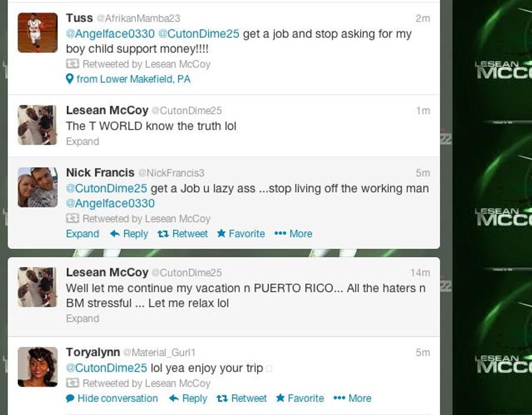532x415 pixels.
Task: Reply to Toryalynn's tweet
Action: pyautogui.click(x=188, y=398)
